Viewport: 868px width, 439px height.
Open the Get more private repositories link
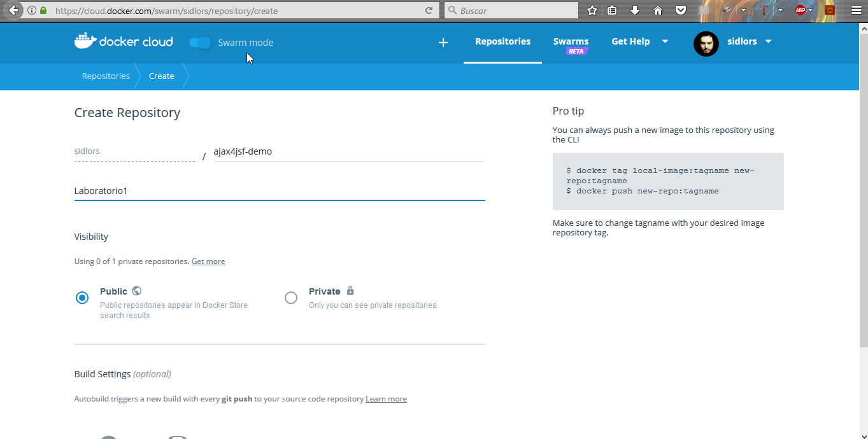[x=208, y=261]
